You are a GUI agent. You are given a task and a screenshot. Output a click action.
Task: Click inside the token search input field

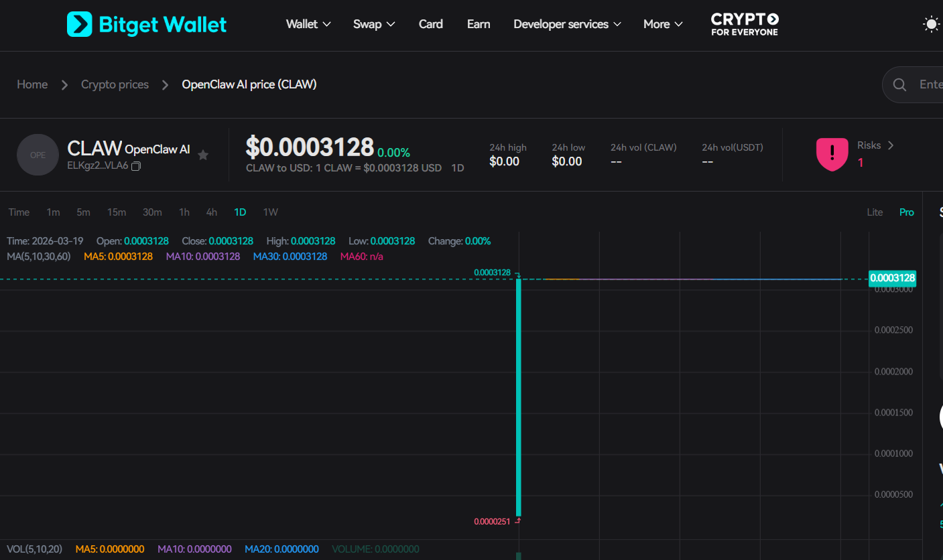pos(932,84)
